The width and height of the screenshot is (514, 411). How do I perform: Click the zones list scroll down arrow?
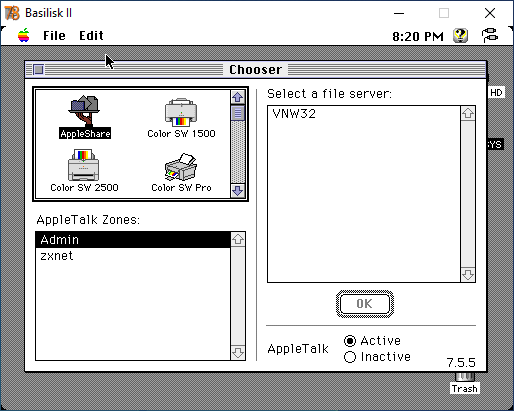[x=238, y=353]
